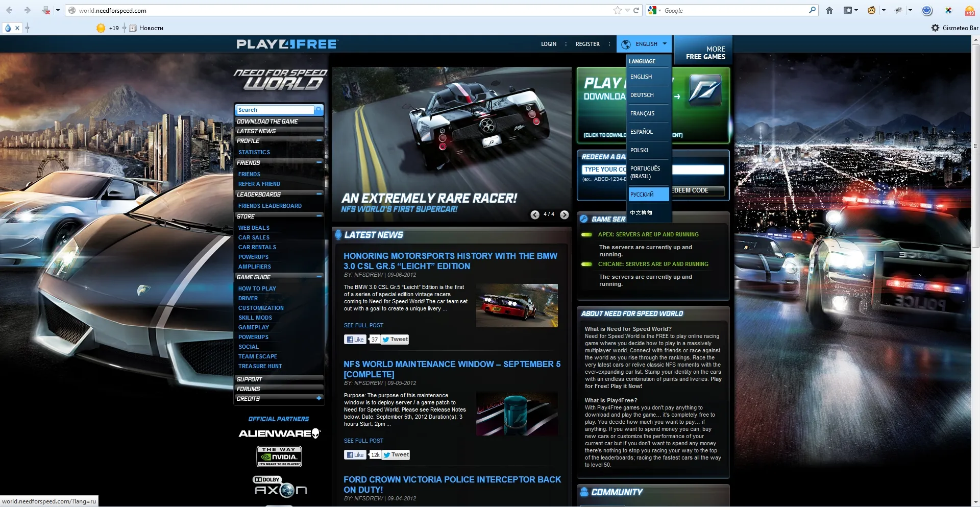The width and height of the screenshot is (980, 507).
Task: Like the maintenance window post on Facebook
Action: (x=355, y=455)
